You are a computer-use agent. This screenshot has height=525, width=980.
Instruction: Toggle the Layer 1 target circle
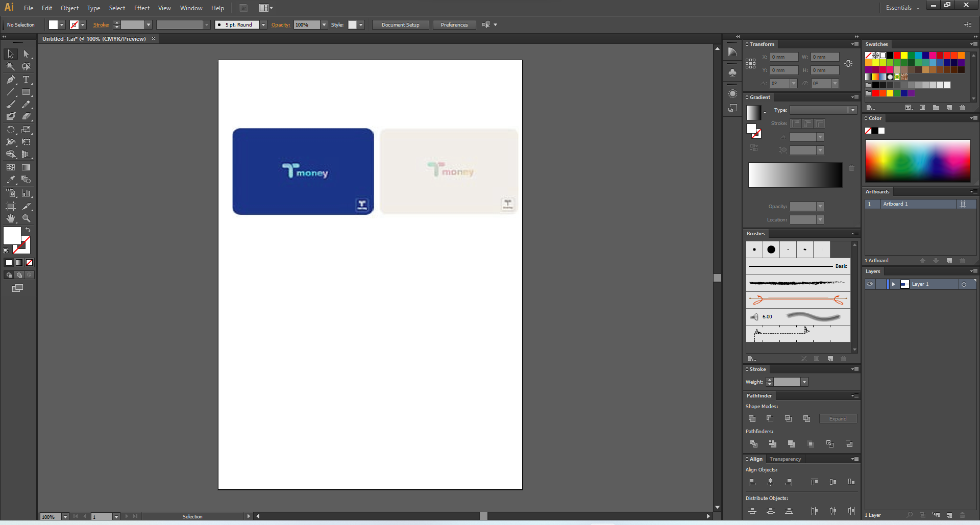[964, 284]
